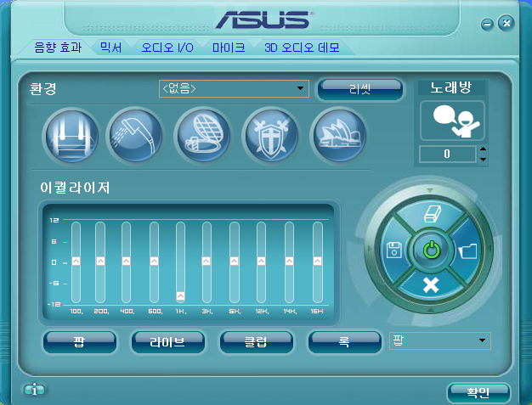Switch to the 음향 효과 tab

click(x=58, y=48)
